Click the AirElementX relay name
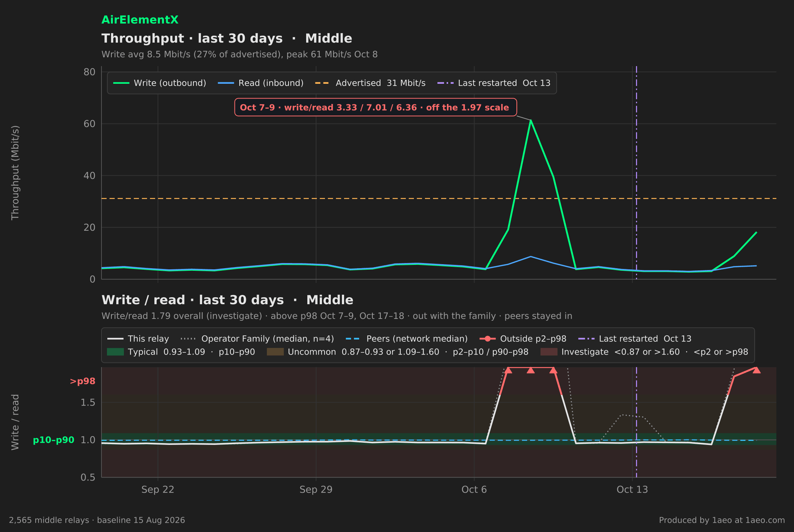The image size is (794, 532). [x=140, y=20]
